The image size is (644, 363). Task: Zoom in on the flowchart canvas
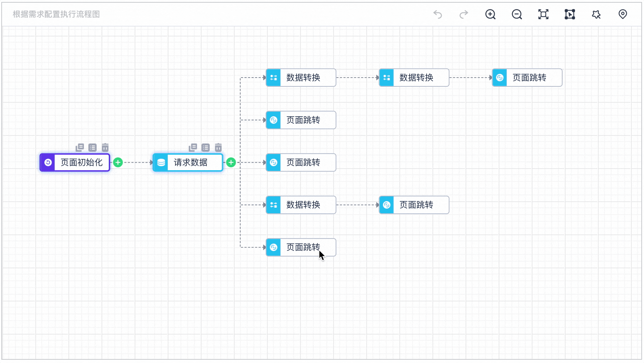[490, 14]
